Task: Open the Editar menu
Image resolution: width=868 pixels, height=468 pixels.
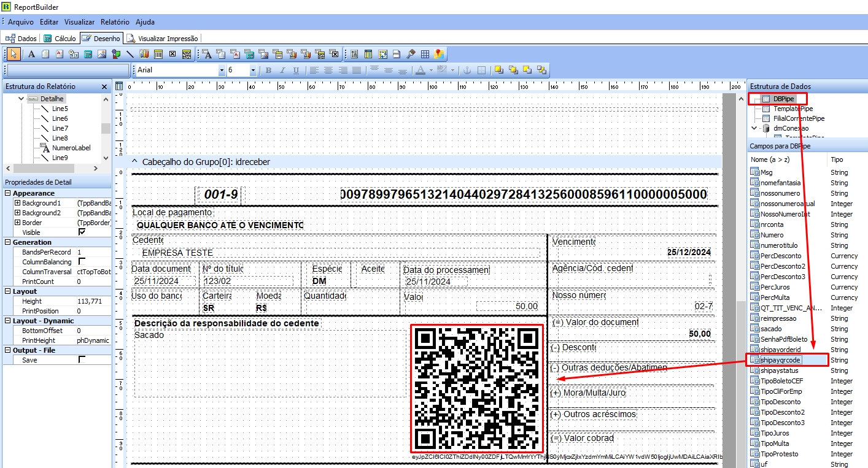Action: point(49,21)
